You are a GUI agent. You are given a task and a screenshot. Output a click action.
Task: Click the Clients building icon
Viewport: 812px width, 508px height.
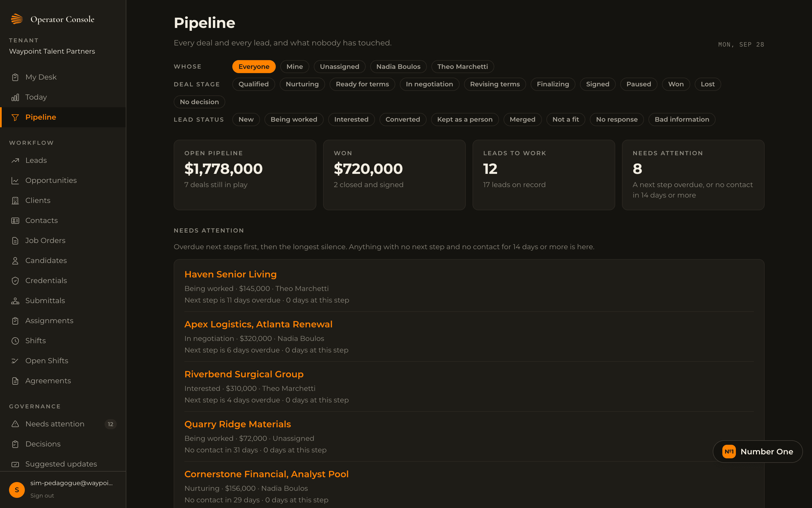pyautogui.click(x=15, y=201)
